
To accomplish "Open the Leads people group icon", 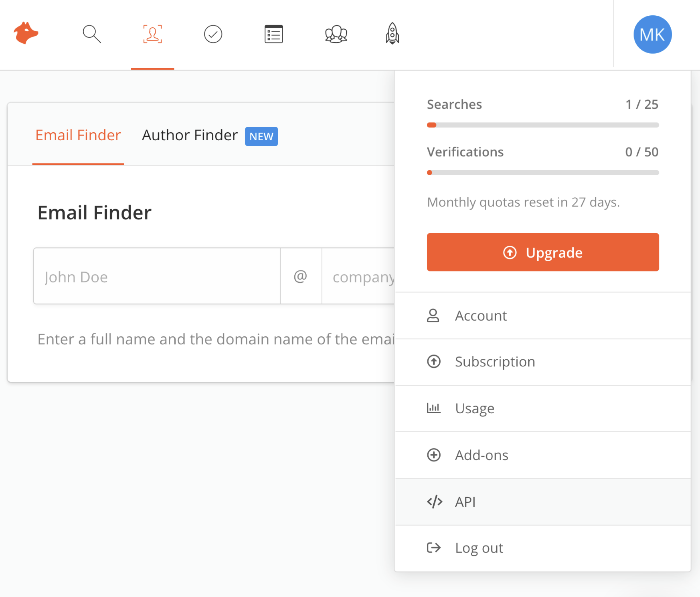I will pyautogui.click(x=336, y=34).
